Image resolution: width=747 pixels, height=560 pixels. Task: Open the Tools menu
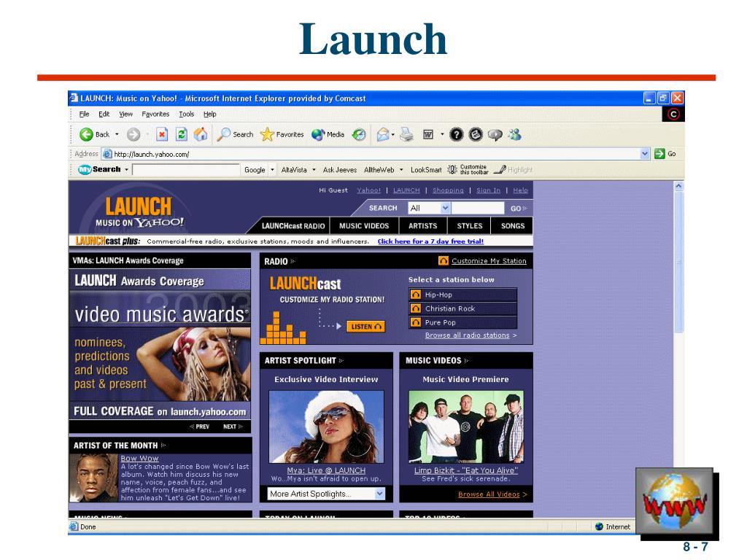pos(186,114)
